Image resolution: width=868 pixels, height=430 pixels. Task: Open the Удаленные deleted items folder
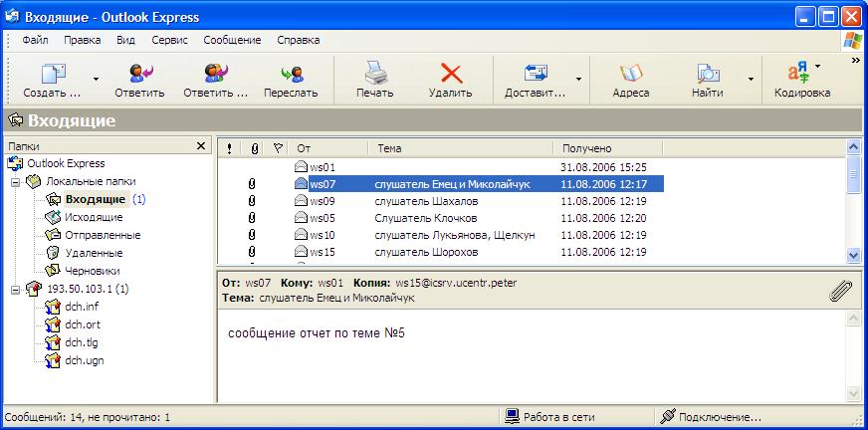click(94, 253)
